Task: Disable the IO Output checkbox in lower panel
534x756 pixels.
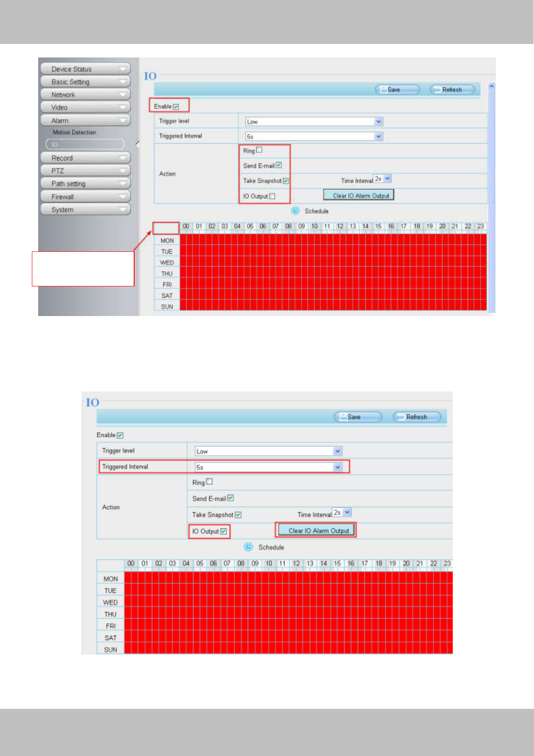Action: coord(223,531)
